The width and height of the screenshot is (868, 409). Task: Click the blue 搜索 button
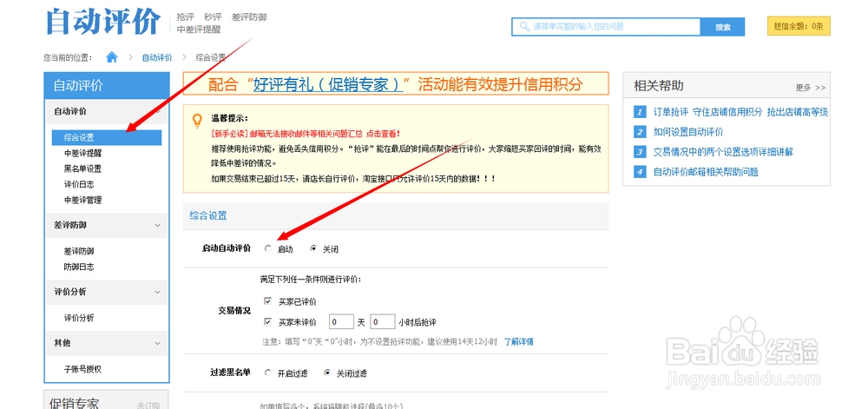tap(722, 27)
